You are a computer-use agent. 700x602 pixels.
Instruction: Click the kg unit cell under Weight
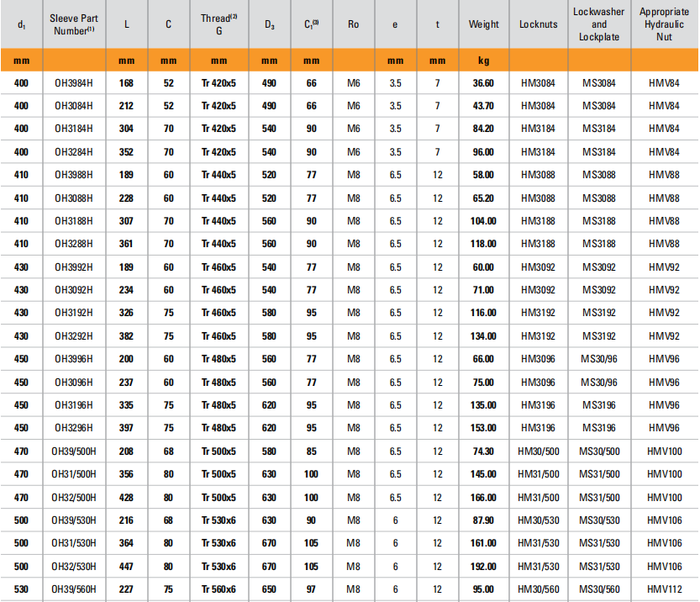[x=483, y=61]
